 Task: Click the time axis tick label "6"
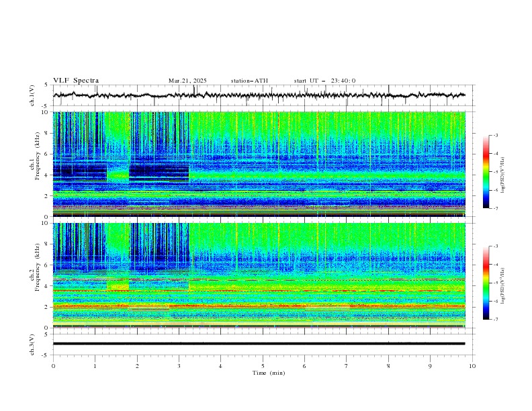pyautogui.click(x=304, y=366)
